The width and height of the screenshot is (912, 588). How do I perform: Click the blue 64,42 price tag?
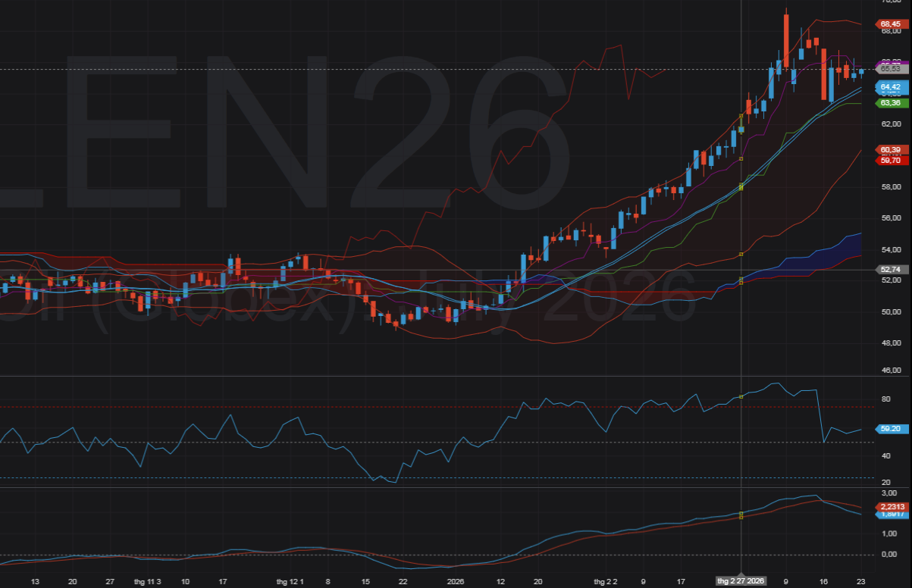click(x=889, y=86)
